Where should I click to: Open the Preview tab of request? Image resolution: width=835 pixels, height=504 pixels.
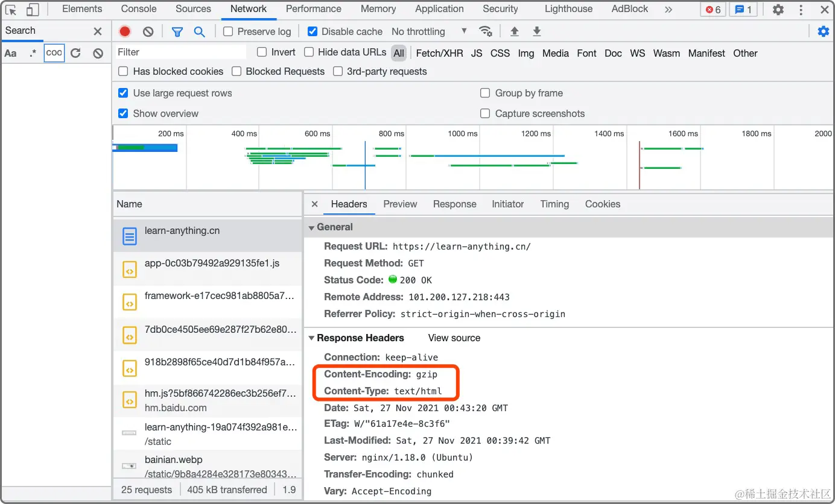tap(400, 204)
